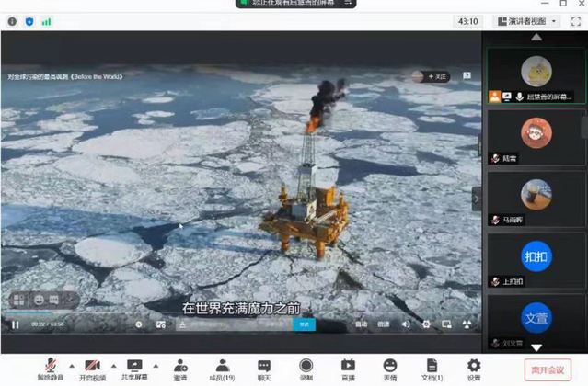The height and width of the screenshot is (386, 588).
Task: Click the danmaku comment input field
Action: click(x=235, y=324)
